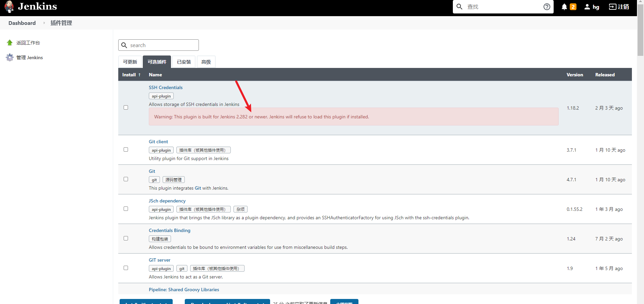Click the Git client version 3.7.1
This screenshot has width=644, height=304.
pyautogui.click(x=571, y=150)
